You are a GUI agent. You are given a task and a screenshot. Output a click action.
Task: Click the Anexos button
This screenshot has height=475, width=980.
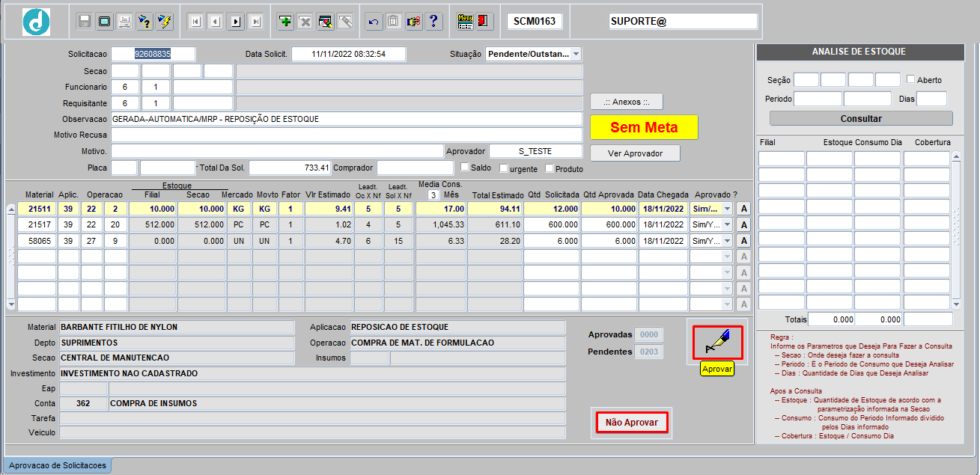tap(627, 102)
